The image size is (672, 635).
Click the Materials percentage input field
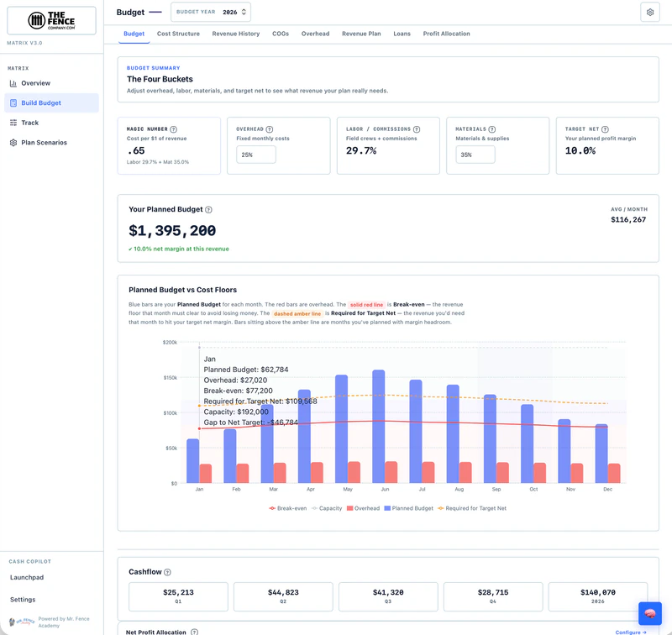click(475, 155)
